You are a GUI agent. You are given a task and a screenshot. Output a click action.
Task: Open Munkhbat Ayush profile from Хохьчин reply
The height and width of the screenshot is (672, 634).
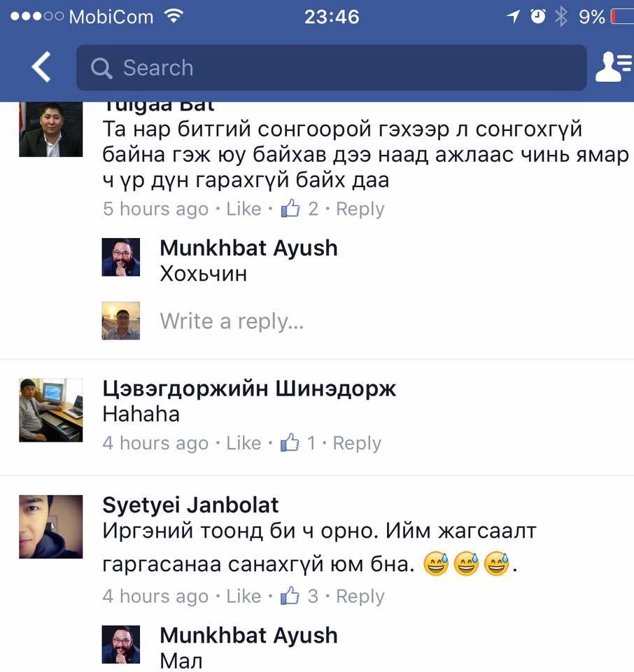click(248, 248)
